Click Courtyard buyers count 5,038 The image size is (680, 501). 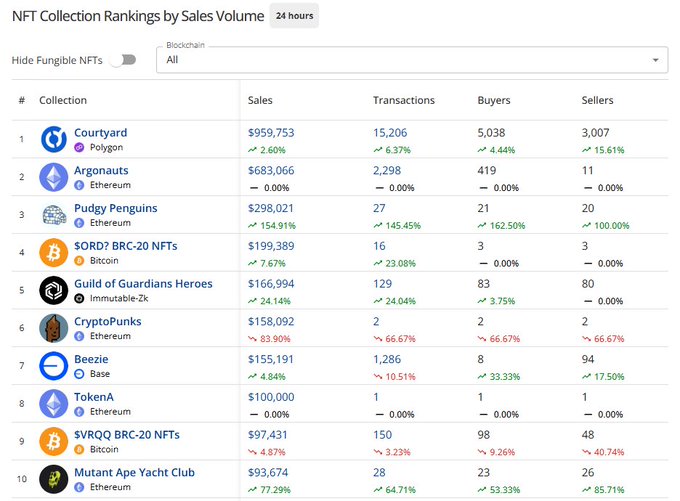pyautogui.click(x=491, y=133)
